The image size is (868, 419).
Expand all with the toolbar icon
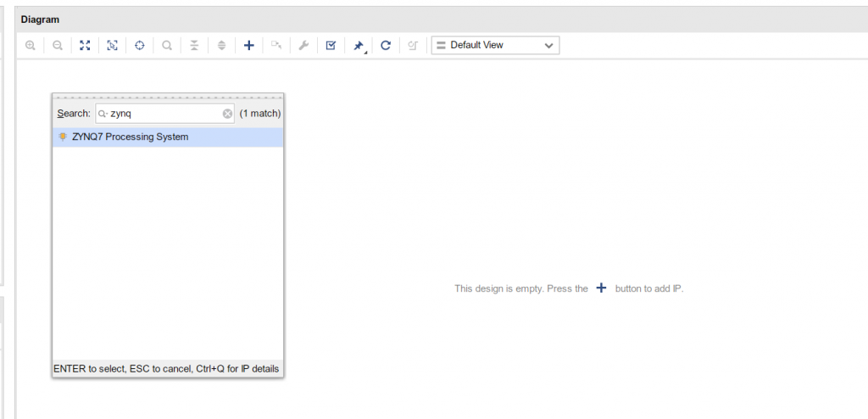(x=221, y=45)
